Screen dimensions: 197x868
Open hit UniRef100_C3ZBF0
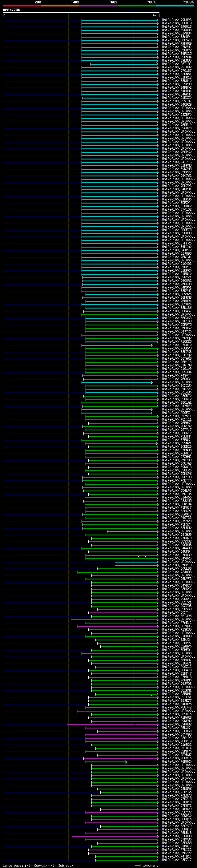(177, 115)
